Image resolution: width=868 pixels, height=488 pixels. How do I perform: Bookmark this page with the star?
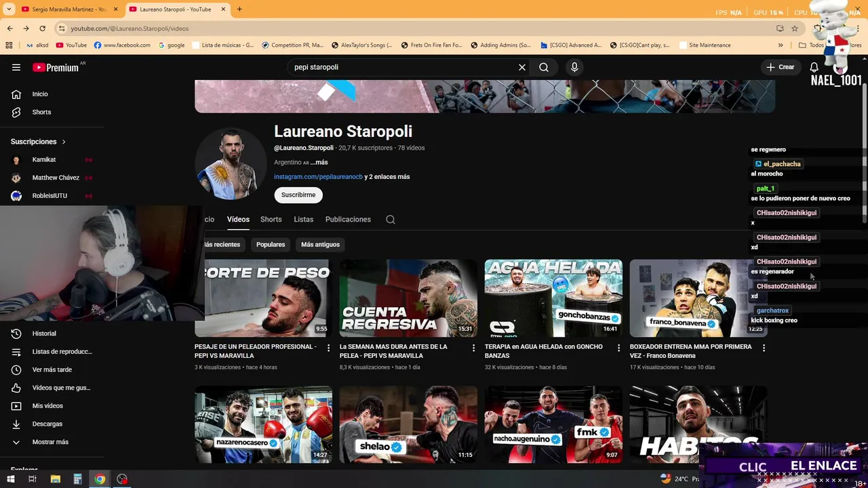pos(795,28)
